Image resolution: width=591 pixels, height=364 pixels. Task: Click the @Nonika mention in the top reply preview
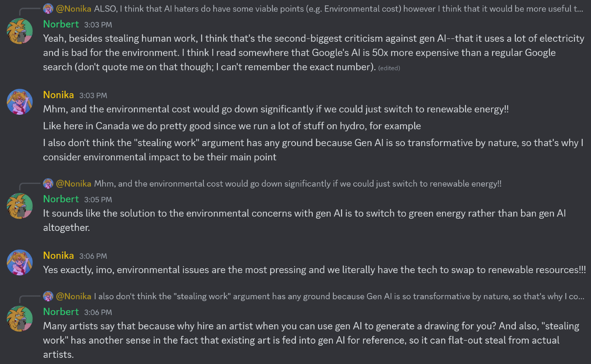click(x=74, y=9)
